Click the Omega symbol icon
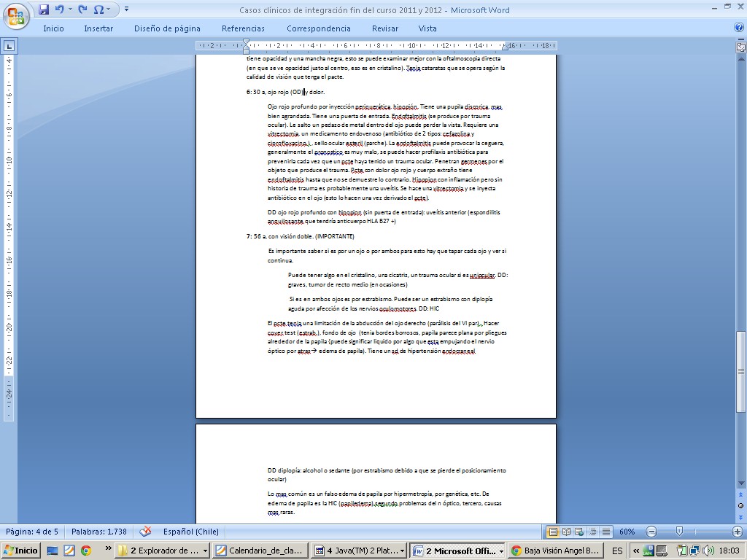The width and height of the screenshot is (747, 560). (98, 9)
